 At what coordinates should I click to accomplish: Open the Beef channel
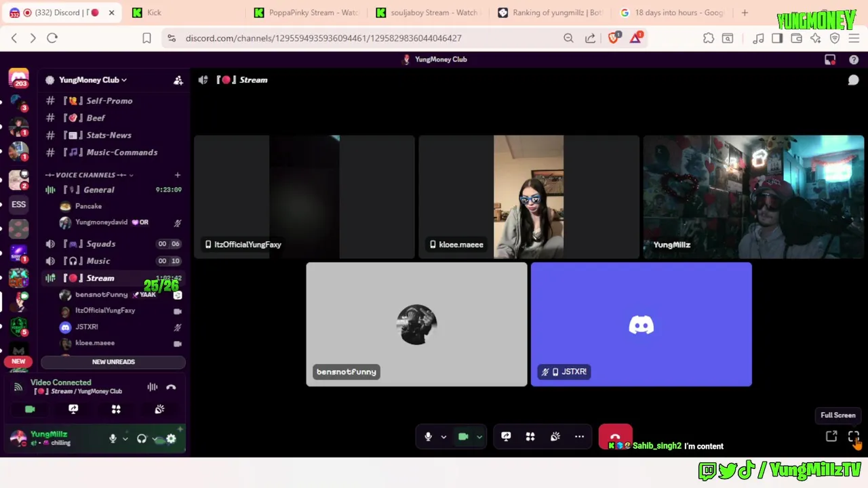[113, 118]
